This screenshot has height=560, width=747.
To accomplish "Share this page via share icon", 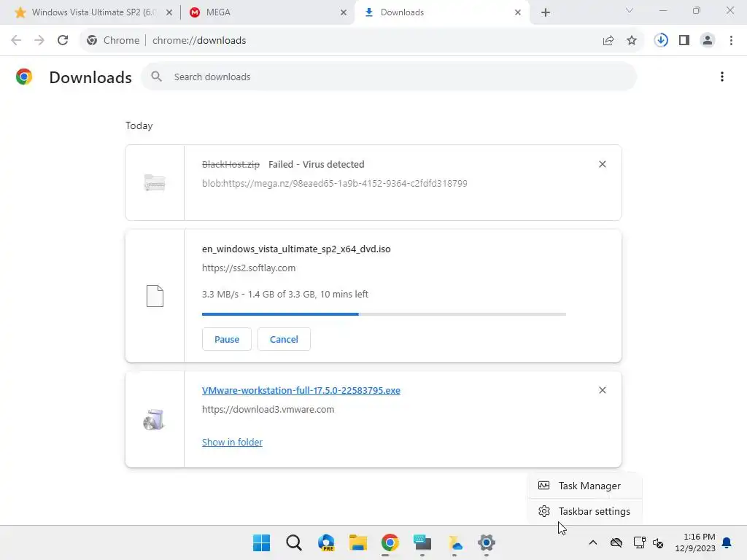I will click(608, 41).
